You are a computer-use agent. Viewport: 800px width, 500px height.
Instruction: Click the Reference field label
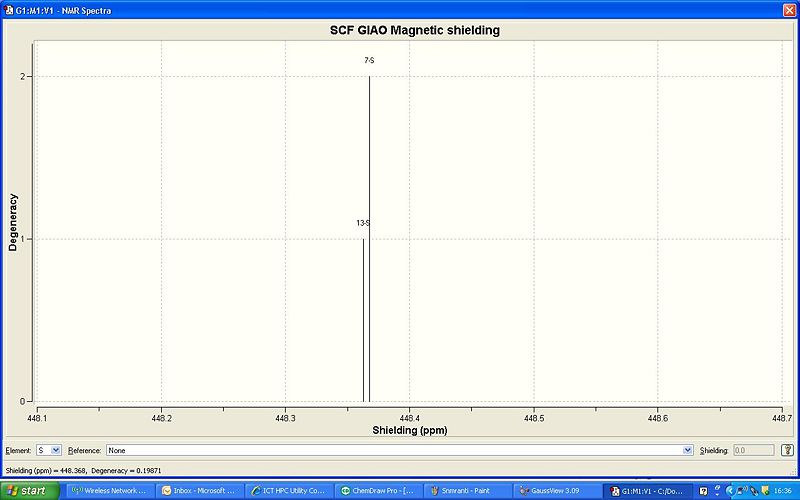pos(84,451)
